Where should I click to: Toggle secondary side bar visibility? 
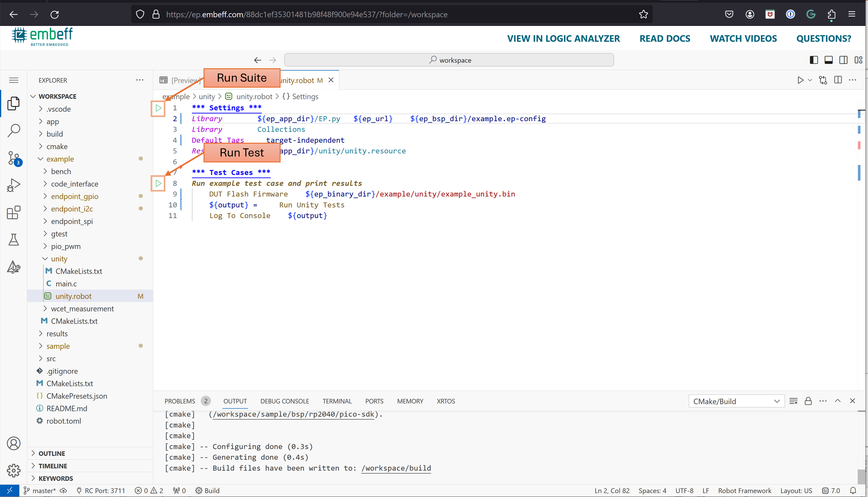pyautogui.click(x=843, y=60)
